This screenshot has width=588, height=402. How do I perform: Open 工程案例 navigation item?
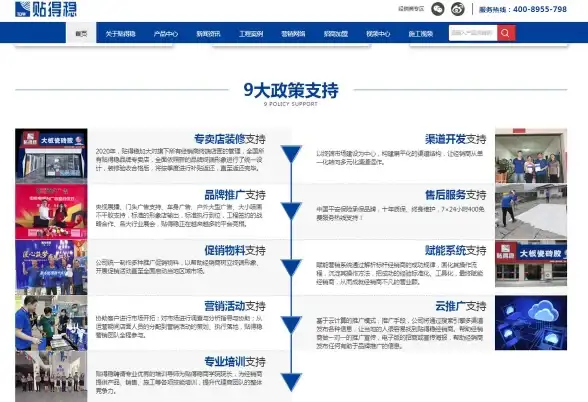(251, 34)
